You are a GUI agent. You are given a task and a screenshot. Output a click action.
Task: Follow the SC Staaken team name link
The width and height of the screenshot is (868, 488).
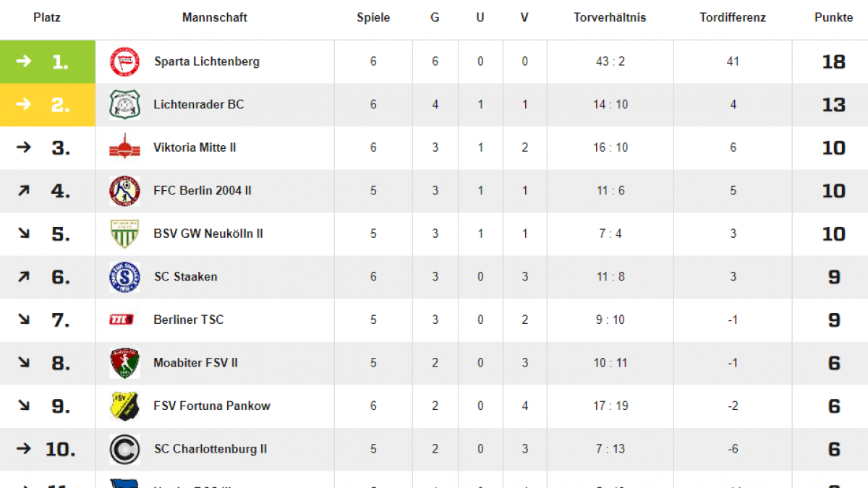coord(186,276)
